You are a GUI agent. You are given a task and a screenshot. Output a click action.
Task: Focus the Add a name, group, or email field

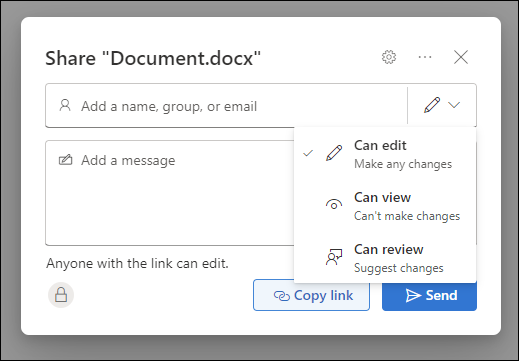(227, 106)
